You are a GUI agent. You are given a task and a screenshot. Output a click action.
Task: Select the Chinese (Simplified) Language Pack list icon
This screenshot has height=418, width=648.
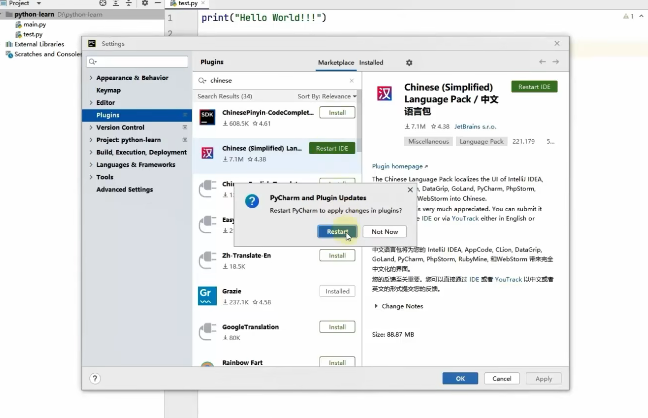click(207, 153)
